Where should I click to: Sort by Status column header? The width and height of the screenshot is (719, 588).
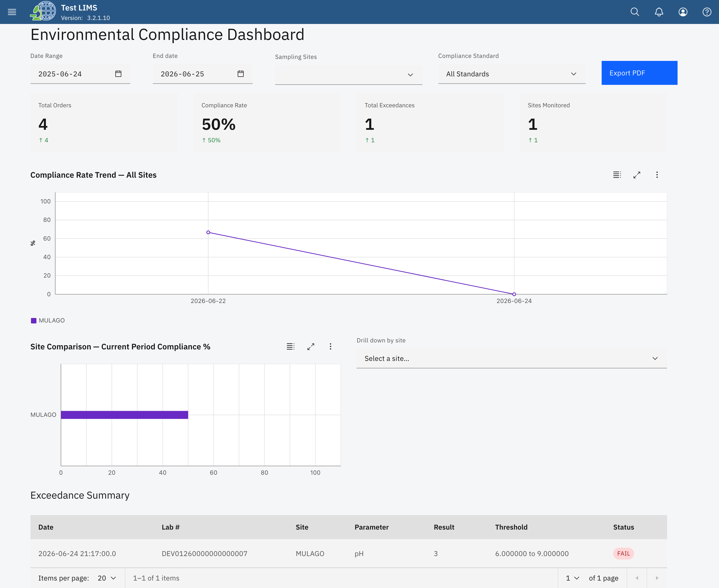(x=623, y=527)
